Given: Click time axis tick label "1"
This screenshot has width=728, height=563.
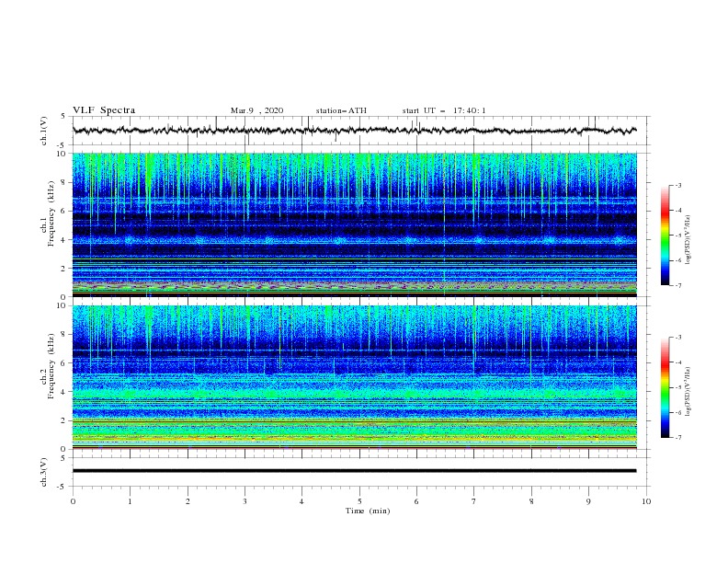Looking at the screenshot, I should [x=131, y=501].
